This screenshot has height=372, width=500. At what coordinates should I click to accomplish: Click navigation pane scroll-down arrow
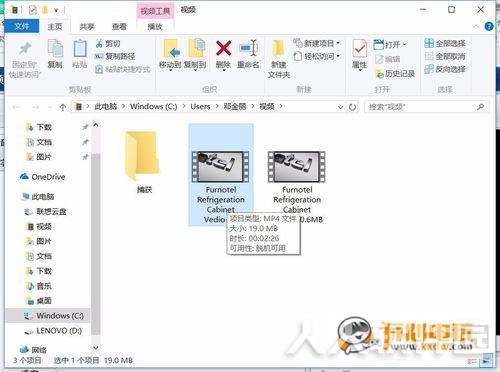(96, 348)
